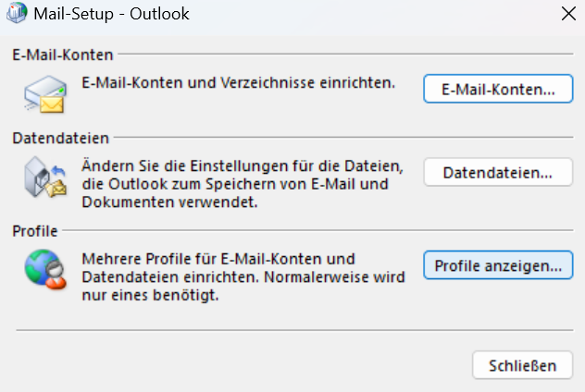This screenshot has width=585, height=392.
Task: Select the Profile anzeigen... button
Action: pos(498,265)
